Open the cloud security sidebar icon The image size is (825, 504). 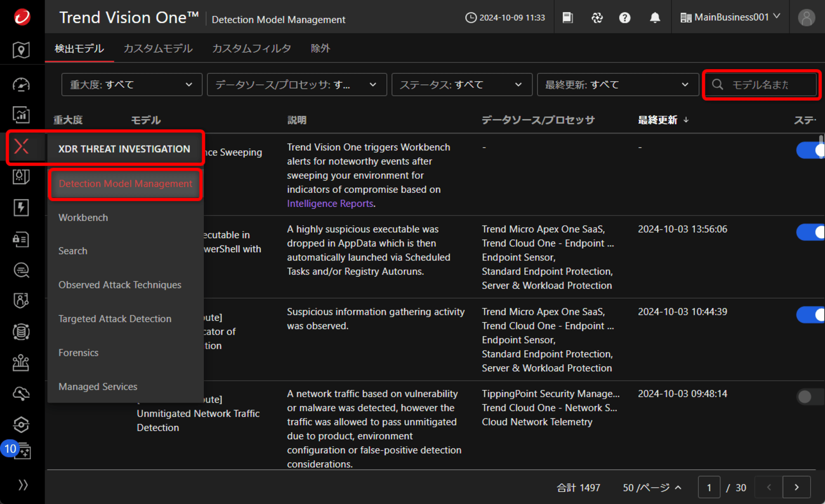coord(21,394)
